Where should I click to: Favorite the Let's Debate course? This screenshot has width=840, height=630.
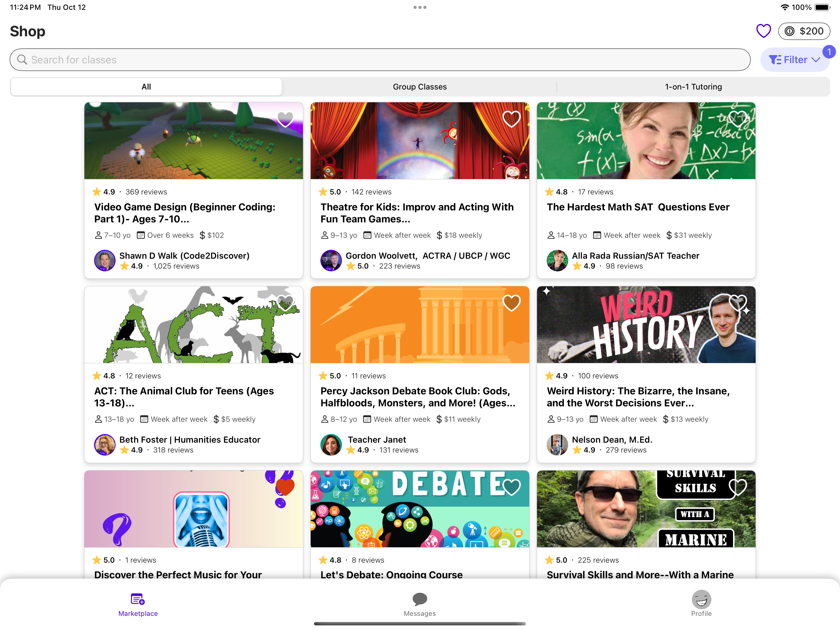click(512, 487)
